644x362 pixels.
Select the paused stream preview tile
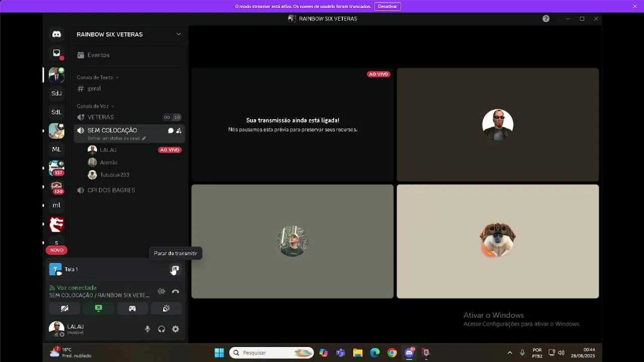click(292, 125)
